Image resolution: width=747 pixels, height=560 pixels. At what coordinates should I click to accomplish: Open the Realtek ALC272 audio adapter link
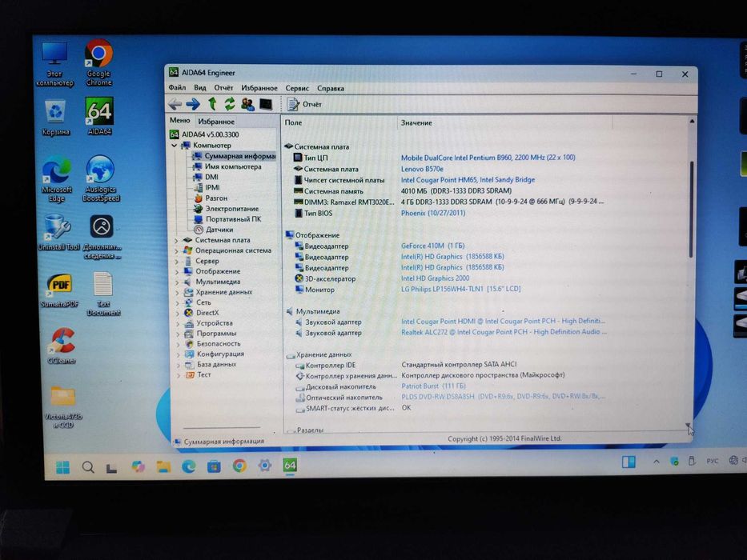[504, 332]
